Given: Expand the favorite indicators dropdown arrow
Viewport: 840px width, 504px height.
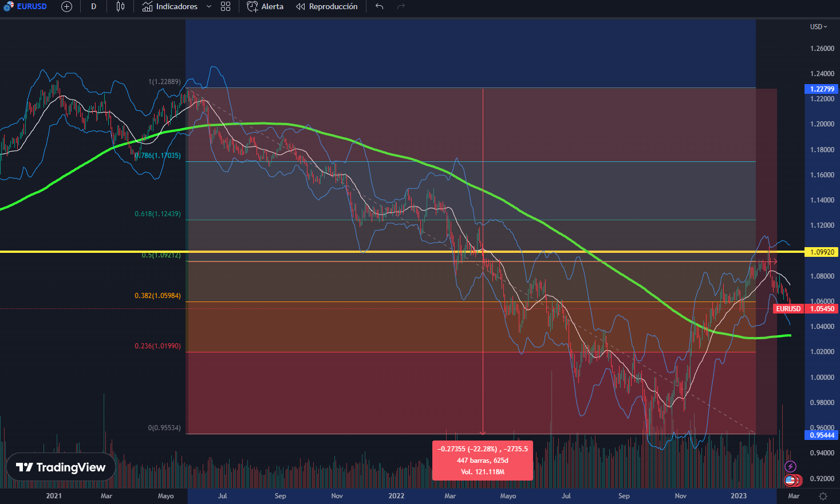Looking at the screenshot, I should click(x=209, y=6).
